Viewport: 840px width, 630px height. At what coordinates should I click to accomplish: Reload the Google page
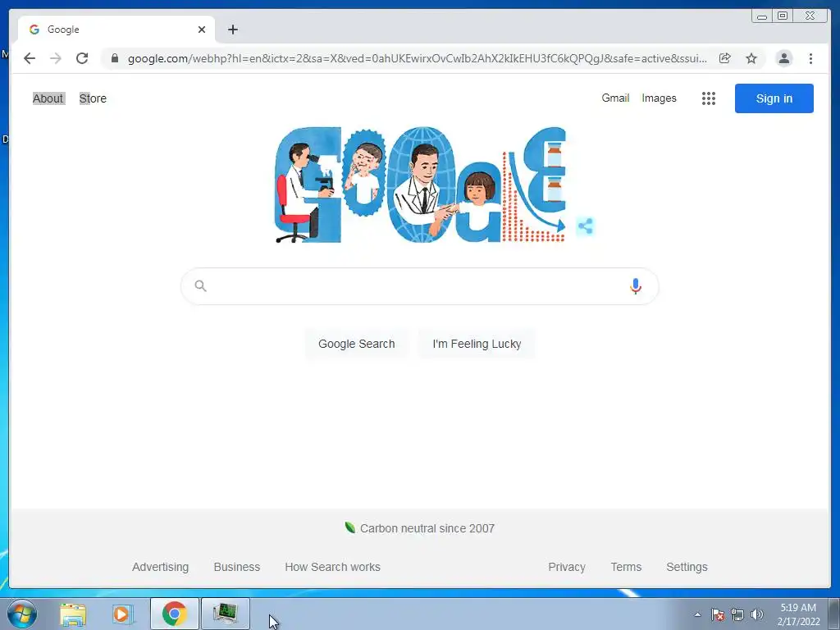click(x=82, y=58)
